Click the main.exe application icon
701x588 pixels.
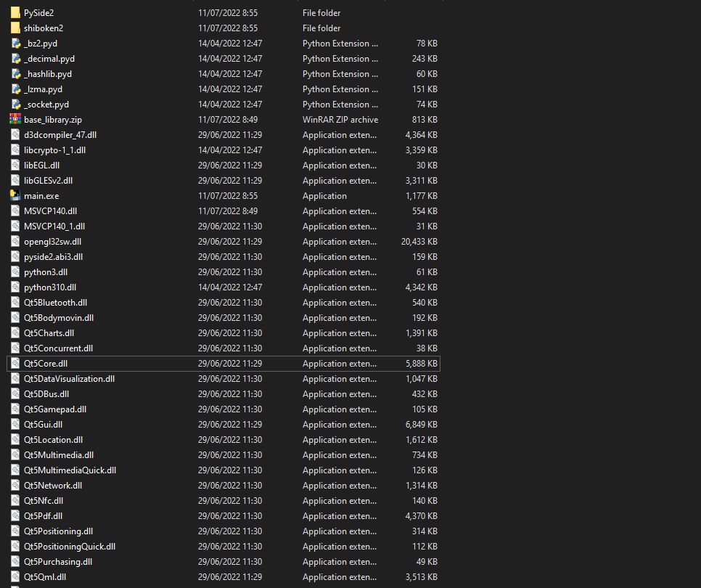point(15,195)
